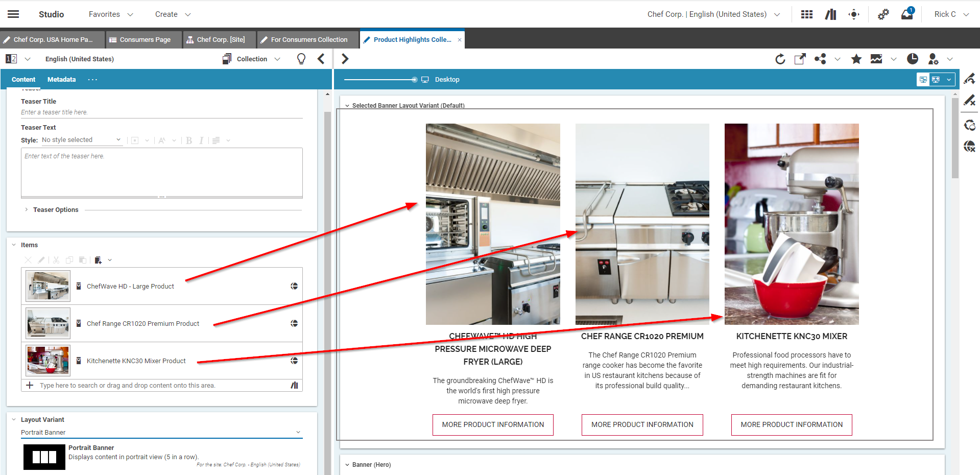Click the status globe icon for Chef Range CR1020
This screenshot has height=475, width=980.
[x=294, y=323]
